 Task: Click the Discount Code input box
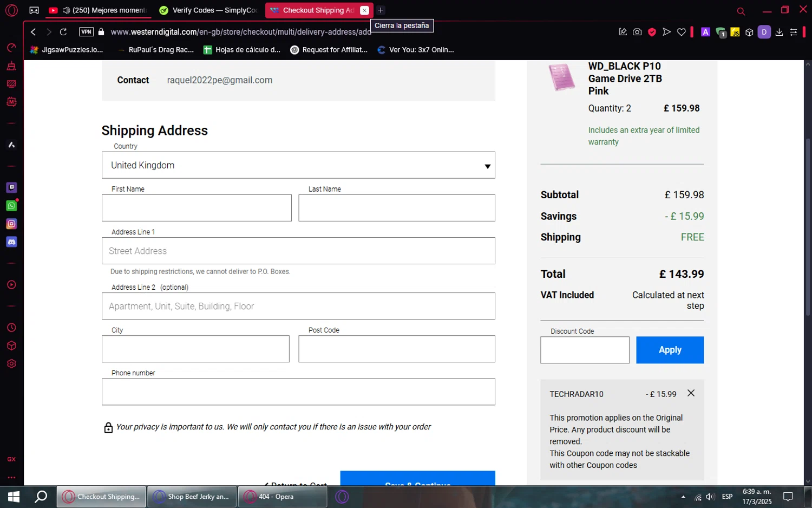click(x=585, y=350)
